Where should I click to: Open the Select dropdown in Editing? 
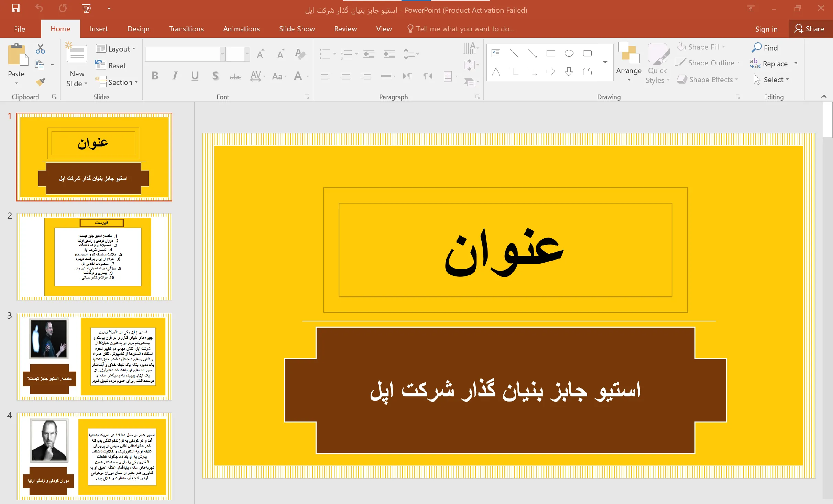point(771,79)
